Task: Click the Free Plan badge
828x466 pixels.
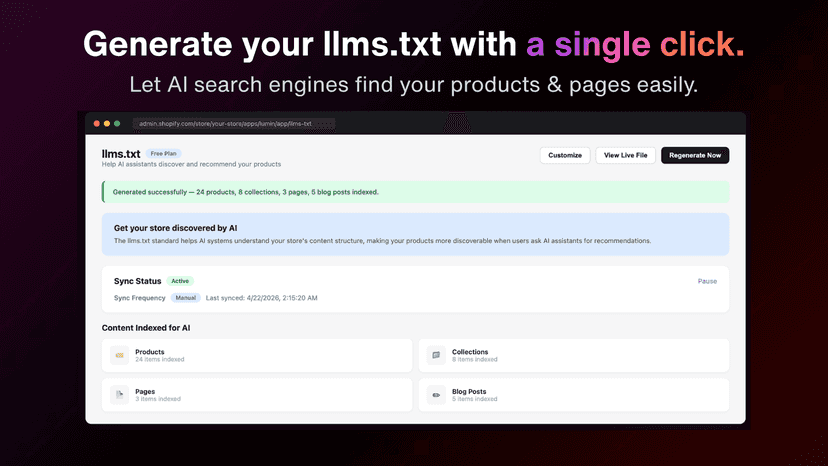Action: [x=163, y=154]
